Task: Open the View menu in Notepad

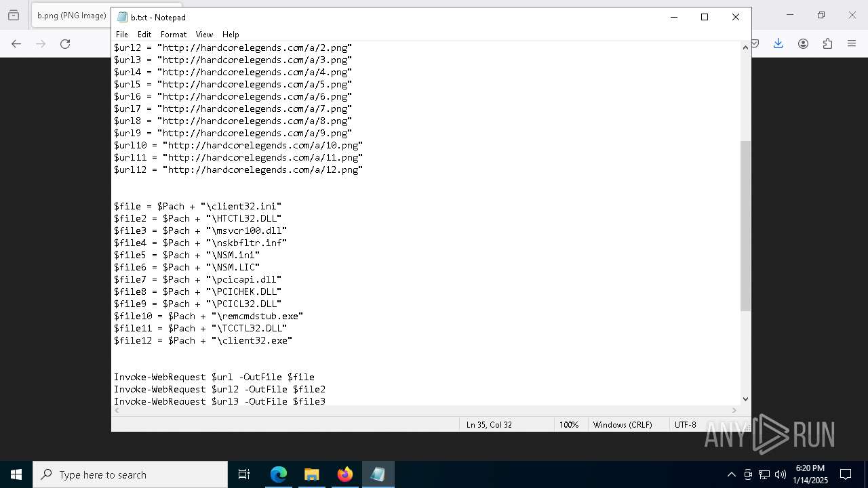Action: coord(204,35)
